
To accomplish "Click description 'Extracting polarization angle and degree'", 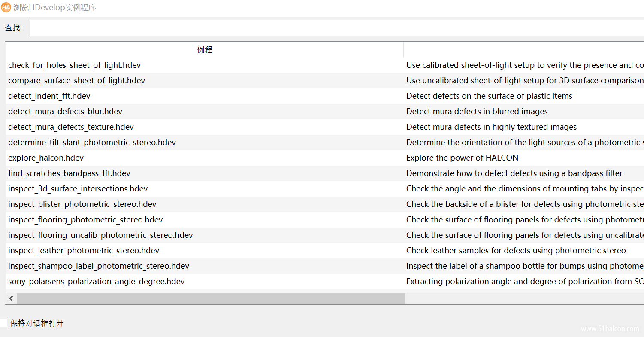I will coord(525,282).
